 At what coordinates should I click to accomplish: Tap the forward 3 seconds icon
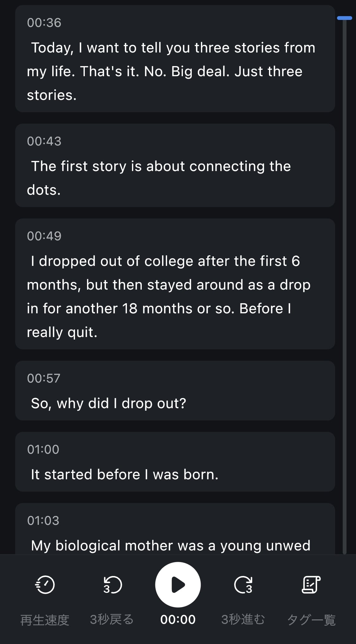pos(243,585)
